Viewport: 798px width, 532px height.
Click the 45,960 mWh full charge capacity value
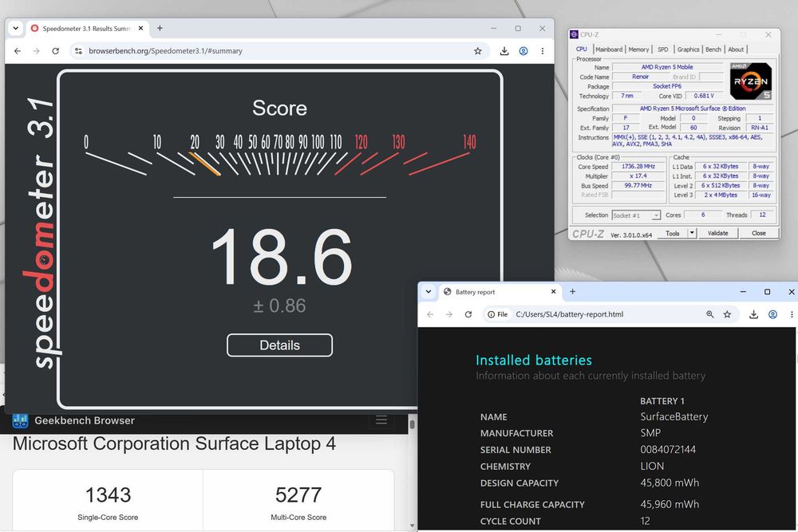(670, 504)
